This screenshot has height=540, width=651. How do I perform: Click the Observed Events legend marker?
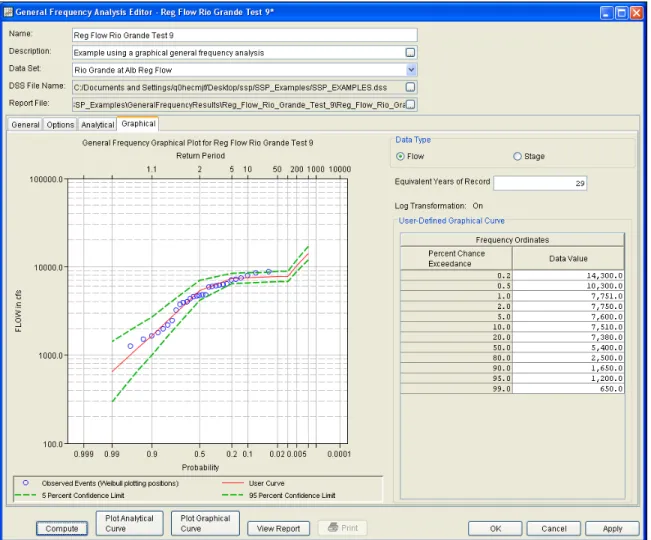[x=26, y=483]
